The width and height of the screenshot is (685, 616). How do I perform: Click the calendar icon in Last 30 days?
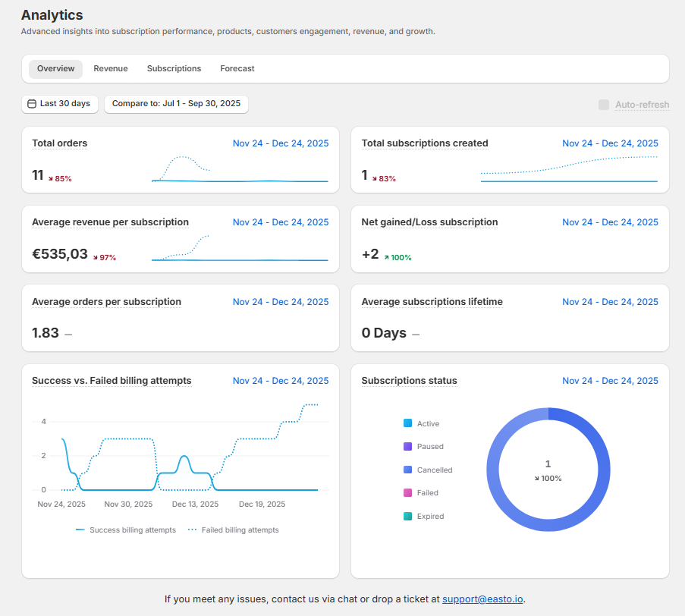[x=32, y=104]
